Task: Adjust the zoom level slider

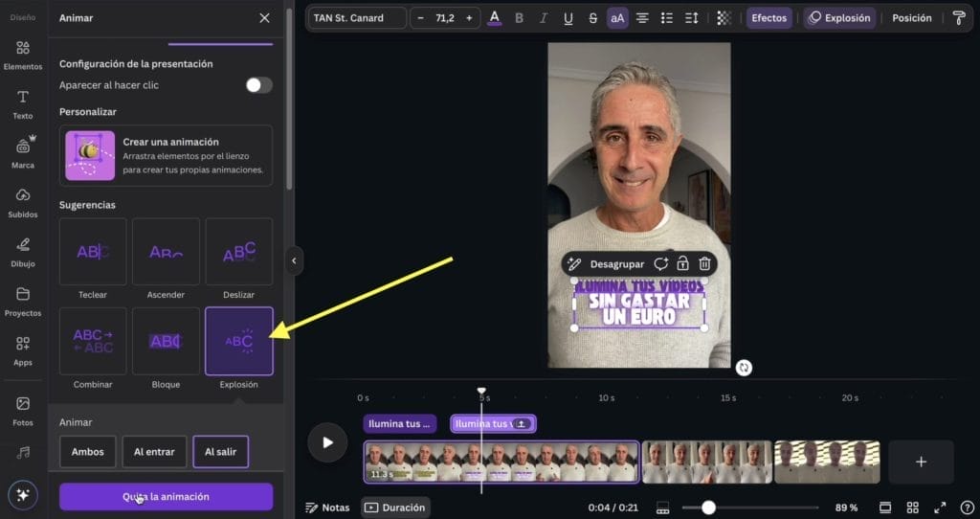Action: click(708, 508)
